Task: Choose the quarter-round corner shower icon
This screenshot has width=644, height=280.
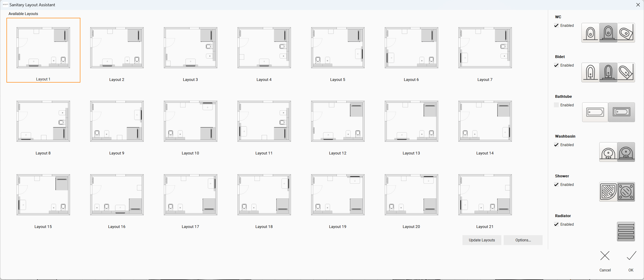Action: coord(608,192)
